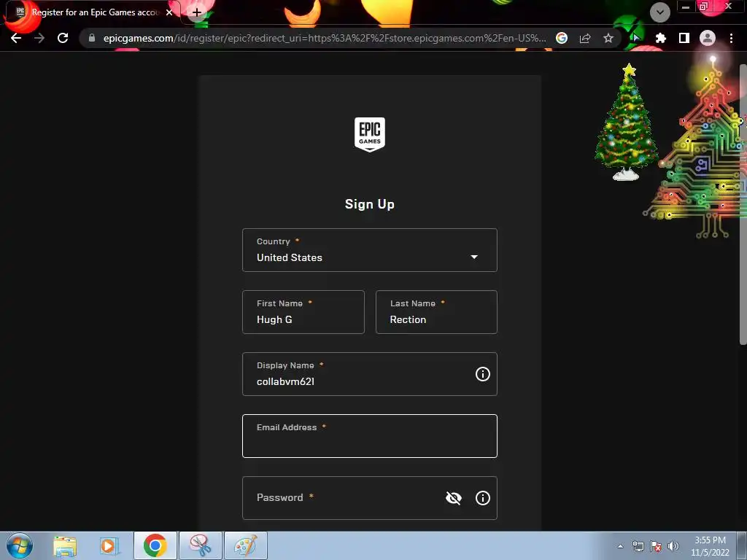
Task: Switch to Chrome in taskbar
Action: pyautogui.click(x=155, y=545)
